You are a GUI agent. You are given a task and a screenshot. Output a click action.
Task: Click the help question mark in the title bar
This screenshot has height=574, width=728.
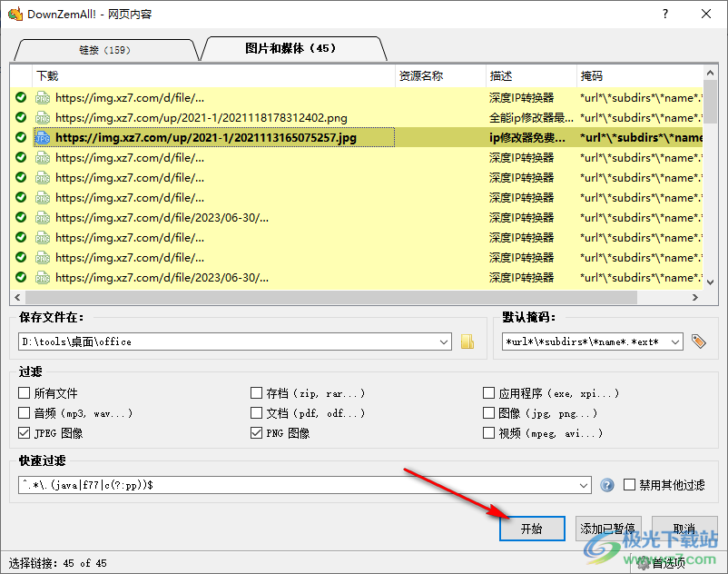pos(665,13)
